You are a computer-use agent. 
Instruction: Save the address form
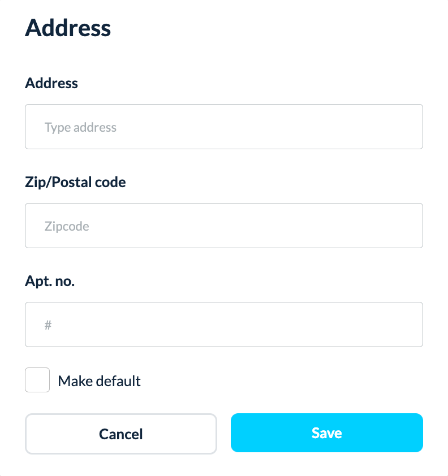click(326, 433)
